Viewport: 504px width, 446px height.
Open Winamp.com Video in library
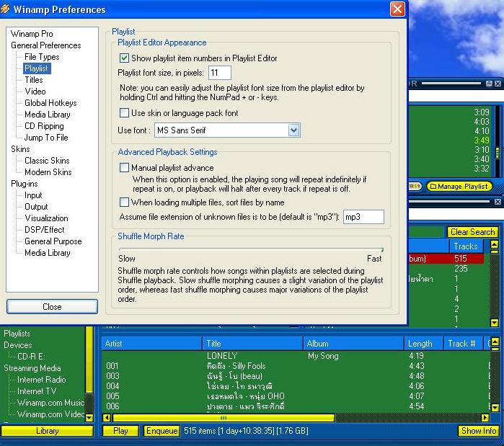pos(50,414)
